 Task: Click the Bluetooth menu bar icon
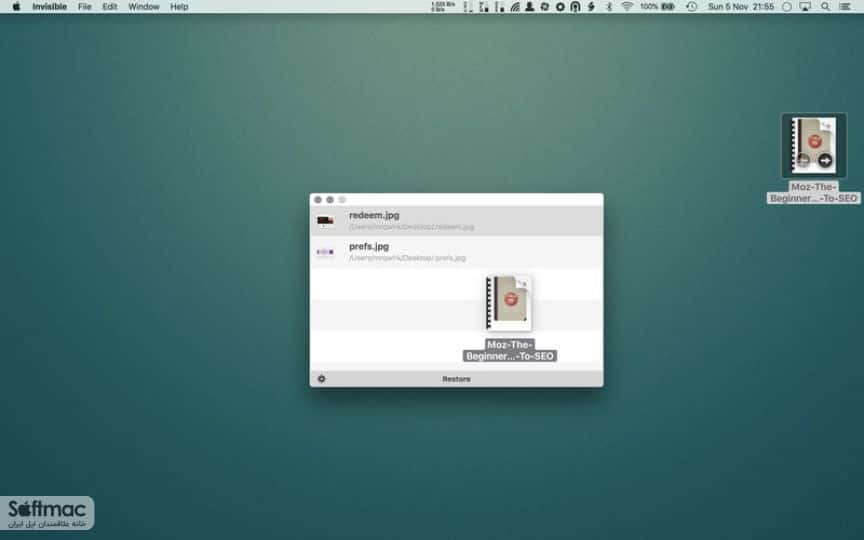[609, 7]
